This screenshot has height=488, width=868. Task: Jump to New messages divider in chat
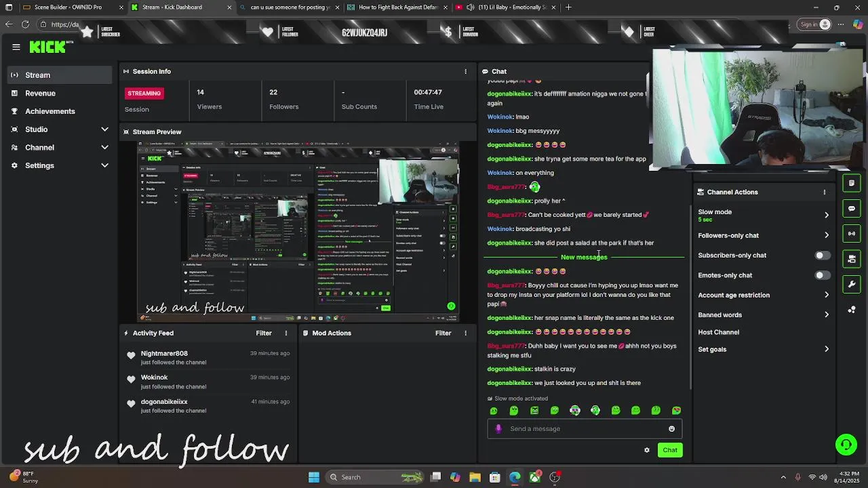tap(584, 258)
